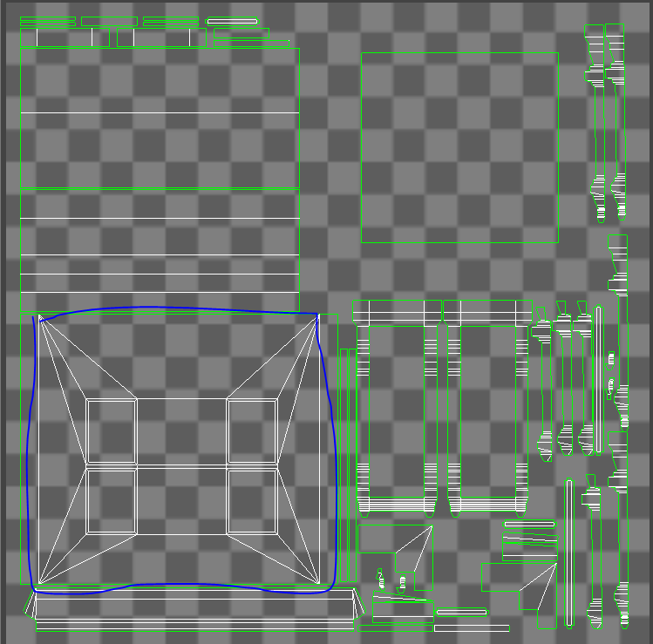This screenshot has width=653, height=644.
Task: Select the white-highlighted small strip at top
Action: click(x=232, y=21)
